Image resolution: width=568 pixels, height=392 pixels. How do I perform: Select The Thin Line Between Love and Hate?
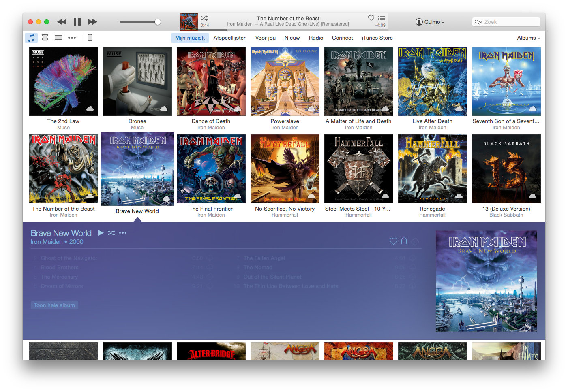[x=291, y=286]
